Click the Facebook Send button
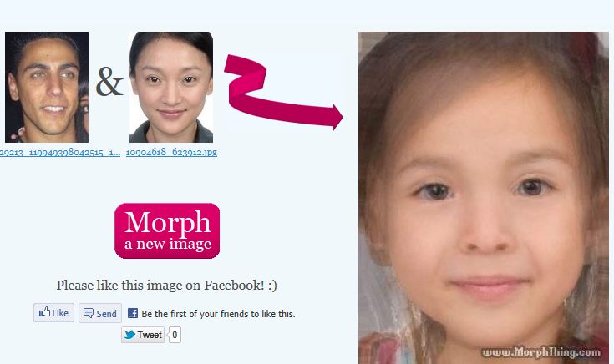 point(100,313)
